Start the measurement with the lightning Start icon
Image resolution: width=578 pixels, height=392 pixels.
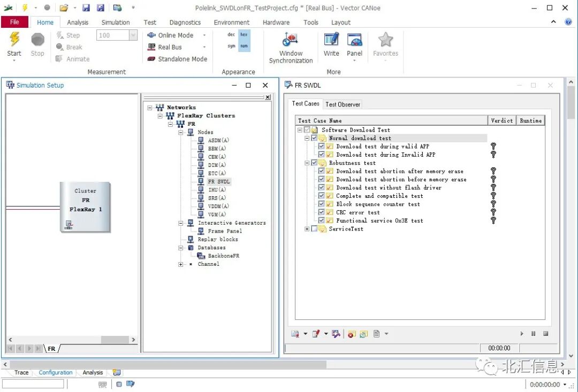[x=14, y=40]
